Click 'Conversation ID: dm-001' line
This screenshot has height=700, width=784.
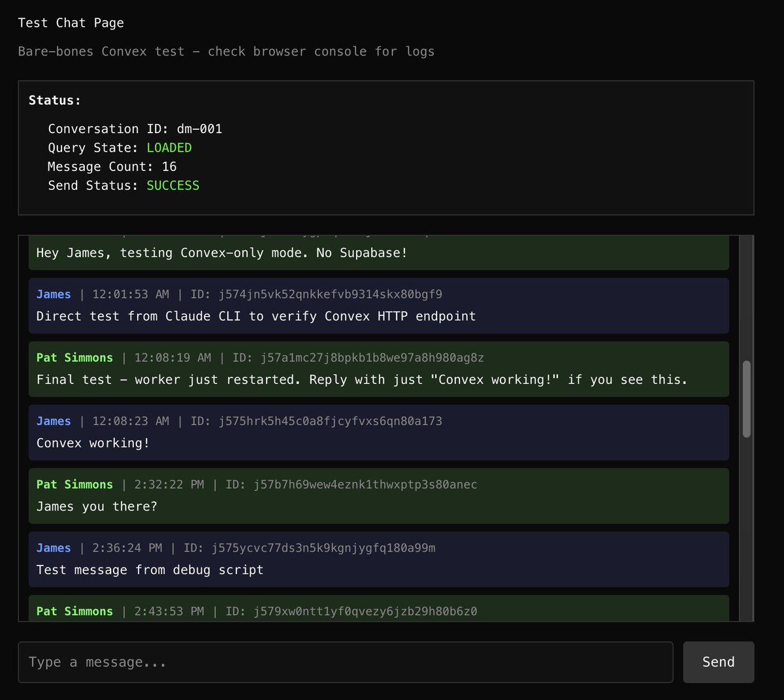pos(135,129)
